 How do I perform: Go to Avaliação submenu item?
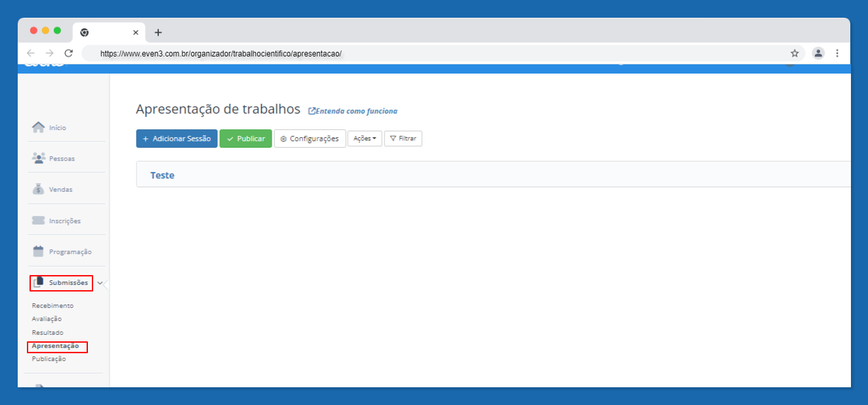[47, 319]
